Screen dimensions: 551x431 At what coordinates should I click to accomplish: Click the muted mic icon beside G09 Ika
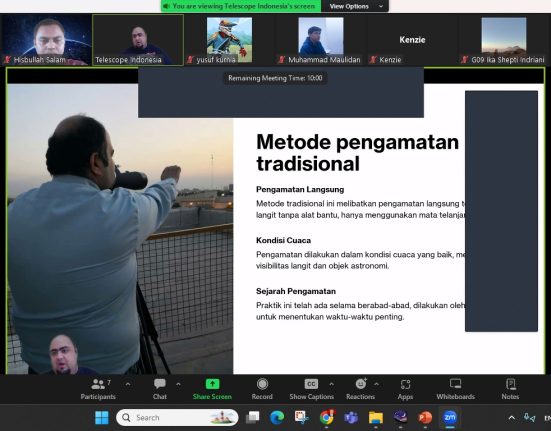click(465, 60)
